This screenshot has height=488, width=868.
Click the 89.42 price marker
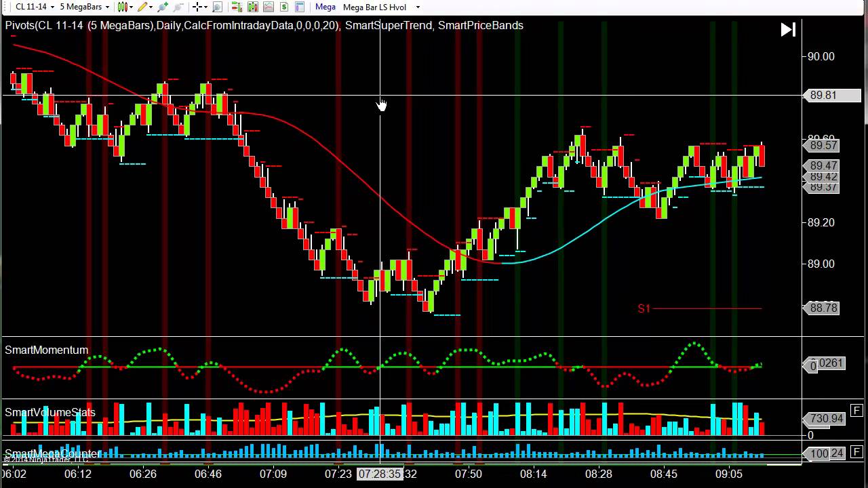(823, 177)
